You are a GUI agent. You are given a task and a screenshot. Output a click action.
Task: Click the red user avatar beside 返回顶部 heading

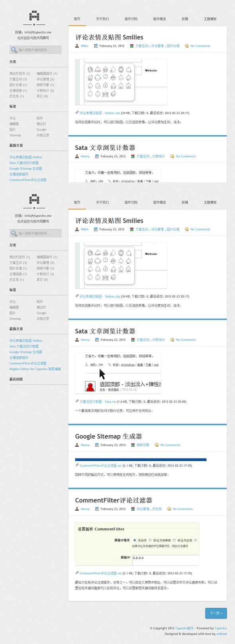(90, 386)
